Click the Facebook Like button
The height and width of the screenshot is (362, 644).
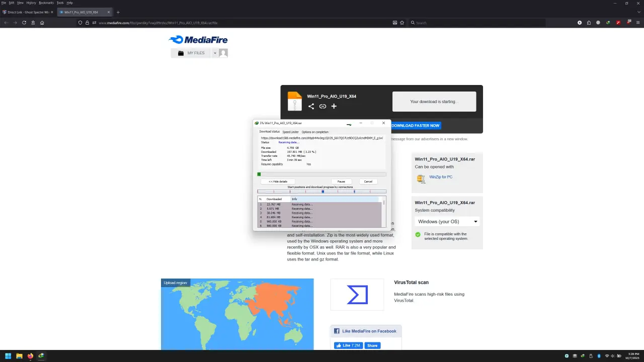(348, 345)
